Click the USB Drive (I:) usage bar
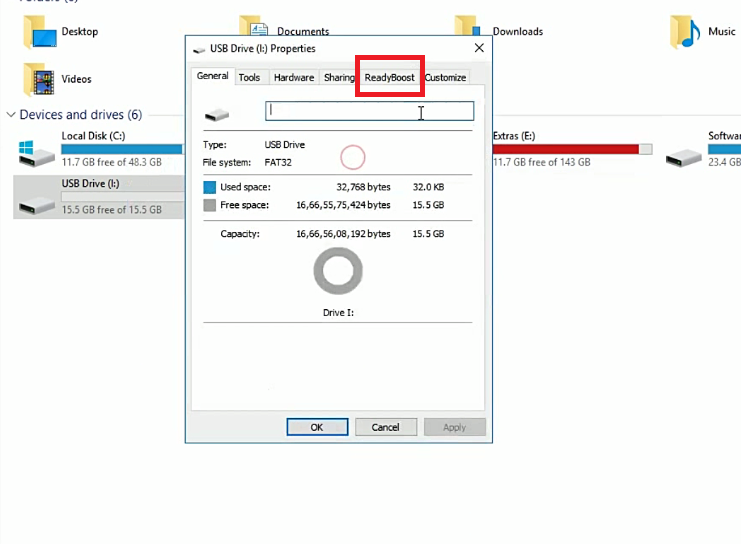Viewport: 741px width, 544px height. 122,197
